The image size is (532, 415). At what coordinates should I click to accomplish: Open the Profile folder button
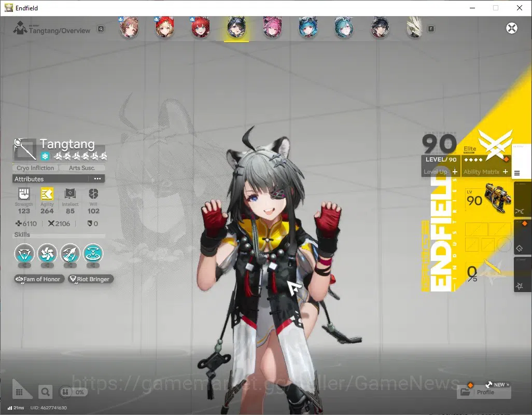[x=484, y=392]
